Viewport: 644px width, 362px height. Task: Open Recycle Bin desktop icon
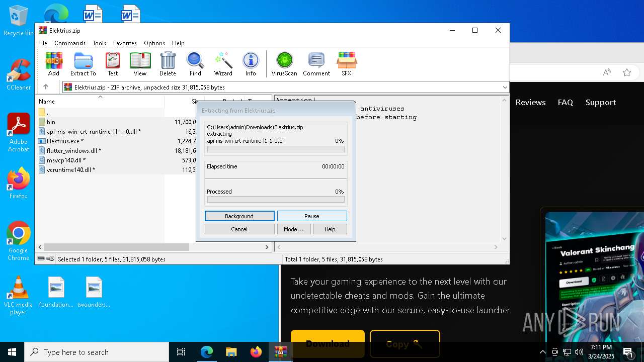18,21
